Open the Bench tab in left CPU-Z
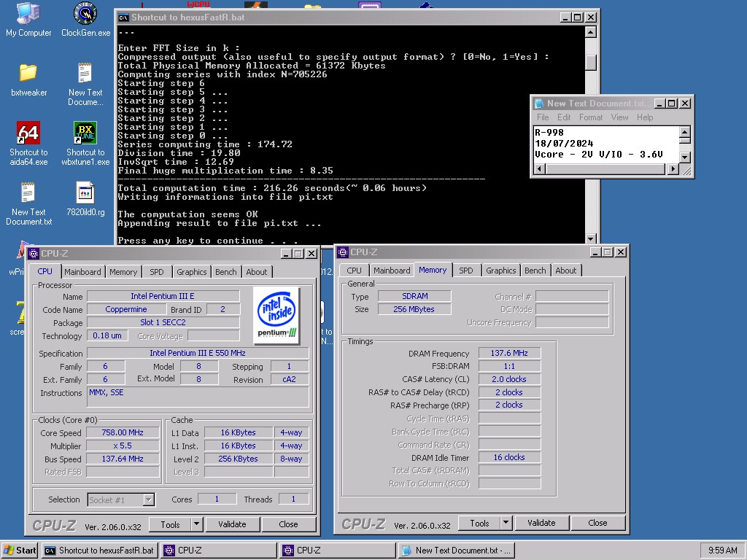Image resolution: width=747 pixels, height=560 pixels. pos(226,272)
